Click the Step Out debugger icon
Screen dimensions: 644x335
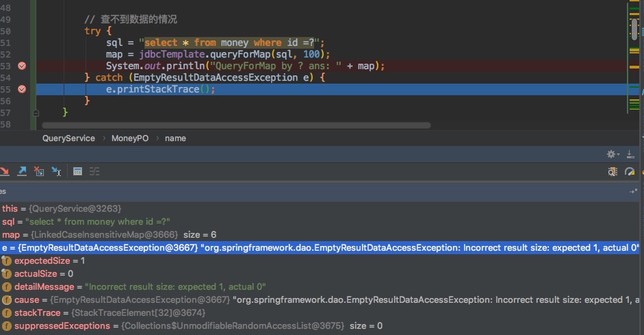point(22,171)
